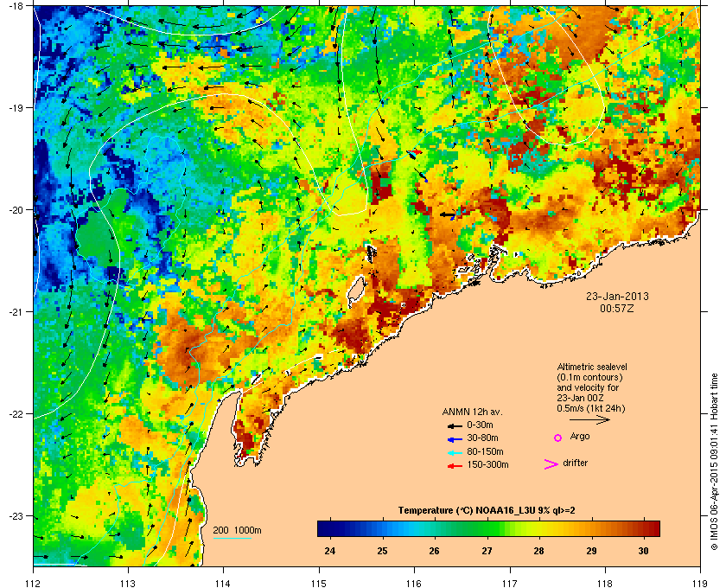726x588 pixels.
Task: Click the longitude axis label 117
Action: pos(510,583)
